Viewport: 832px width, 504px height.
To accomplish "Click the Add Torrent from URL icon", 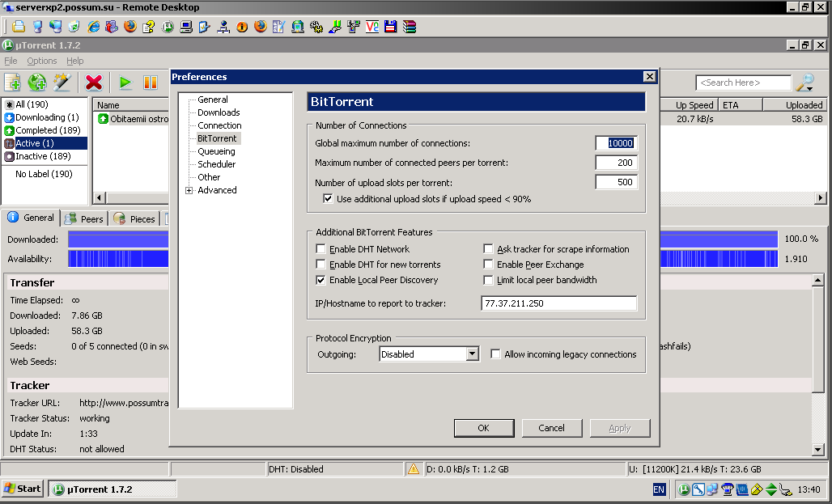I will point(37,83).
